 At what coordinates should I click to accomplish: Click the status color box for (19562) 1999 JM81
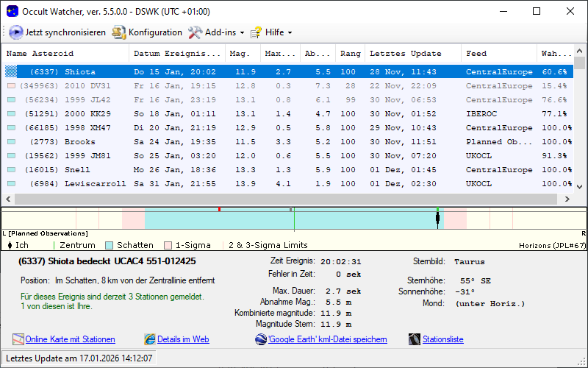(x=11, y=156)
